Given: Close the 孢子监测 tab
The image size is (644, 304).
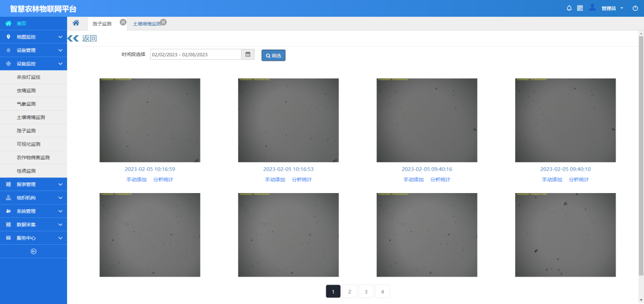Looking at the screenshot, I should [x=123, y=22].
